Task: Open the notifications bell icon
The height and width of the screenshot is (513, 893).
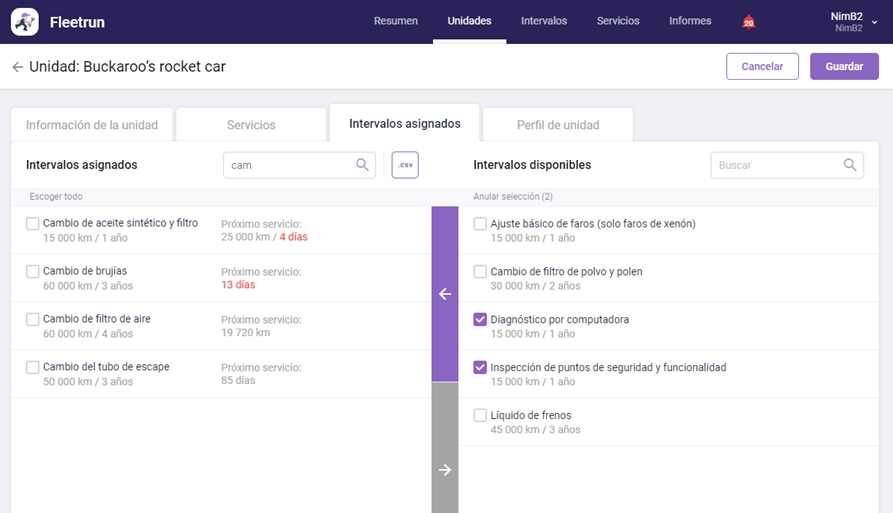Action: coord(748,22)
